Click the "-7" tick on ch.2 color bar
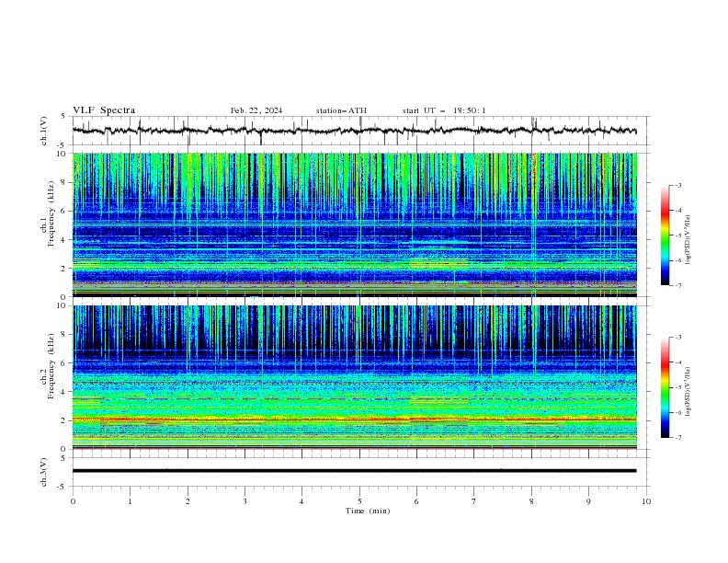This screenshot has width=728, height=563. click(x=677, y=437)
